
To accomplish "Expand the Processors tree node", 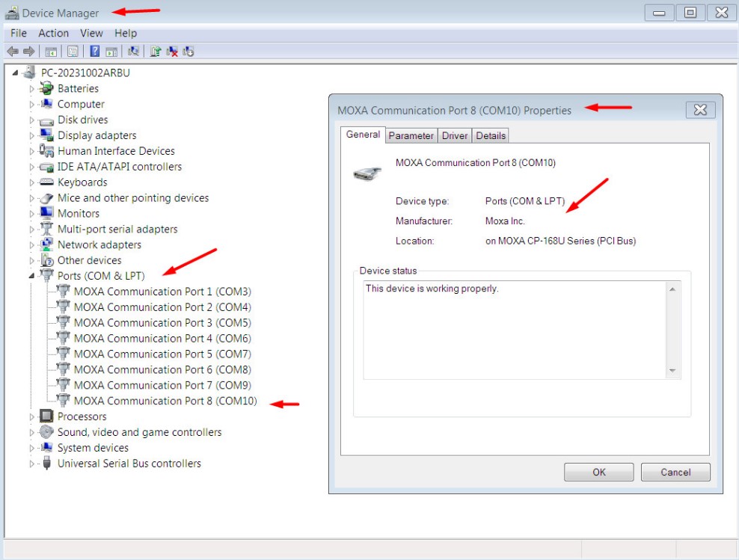I will click(x=31, y=416).
